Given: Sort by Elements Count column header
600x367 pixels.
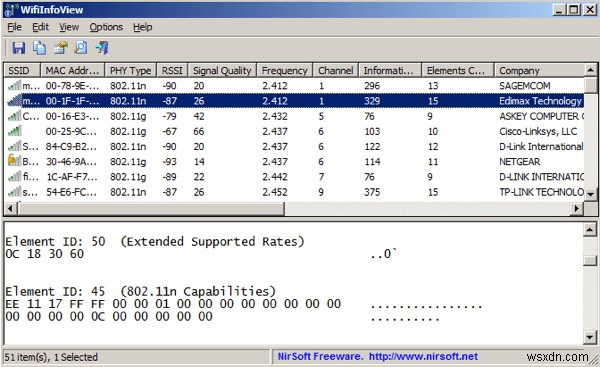Looking at the screenshot, I should 458,70.
